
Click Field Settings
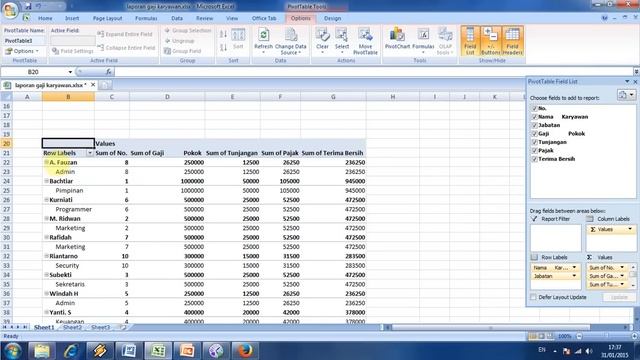click(73, 51)
